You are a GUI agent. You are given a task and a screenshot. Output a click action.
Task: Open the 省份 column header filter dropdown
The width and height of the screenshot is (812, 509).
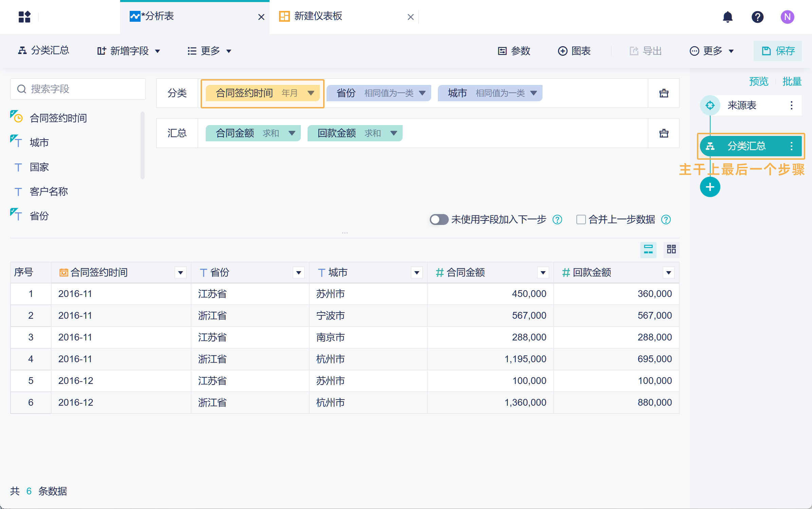point(298,273)
